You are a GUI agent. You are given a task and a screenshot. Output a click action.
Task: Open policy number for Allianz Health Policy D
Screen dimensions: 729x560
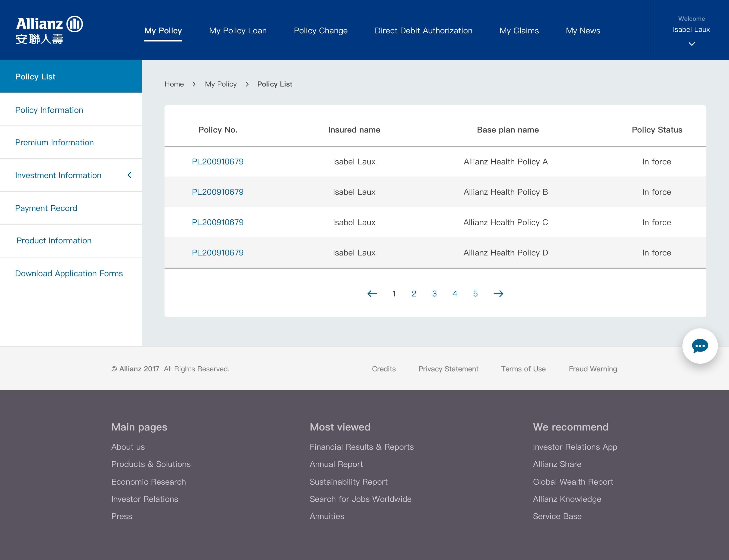coord(217,253)
